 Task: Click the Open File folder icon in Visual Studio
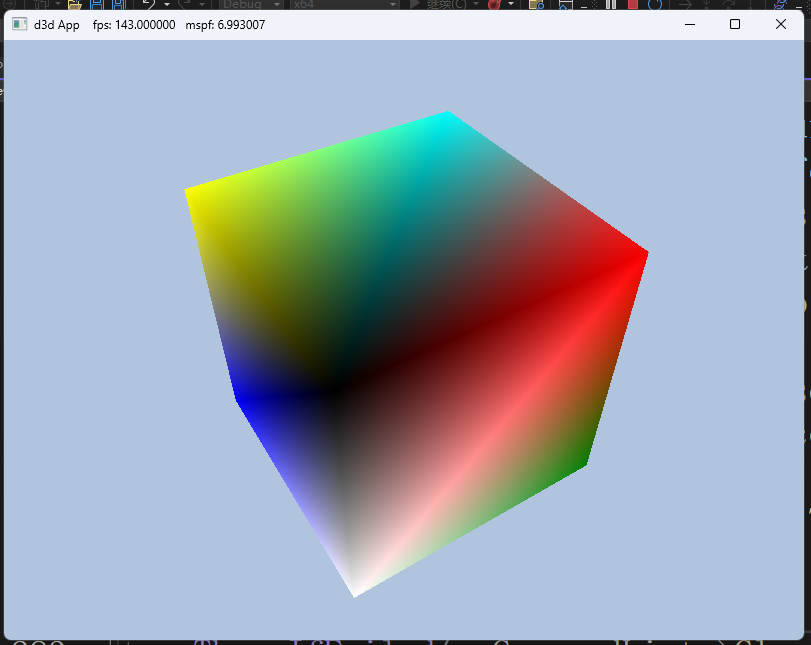[75, 5]
